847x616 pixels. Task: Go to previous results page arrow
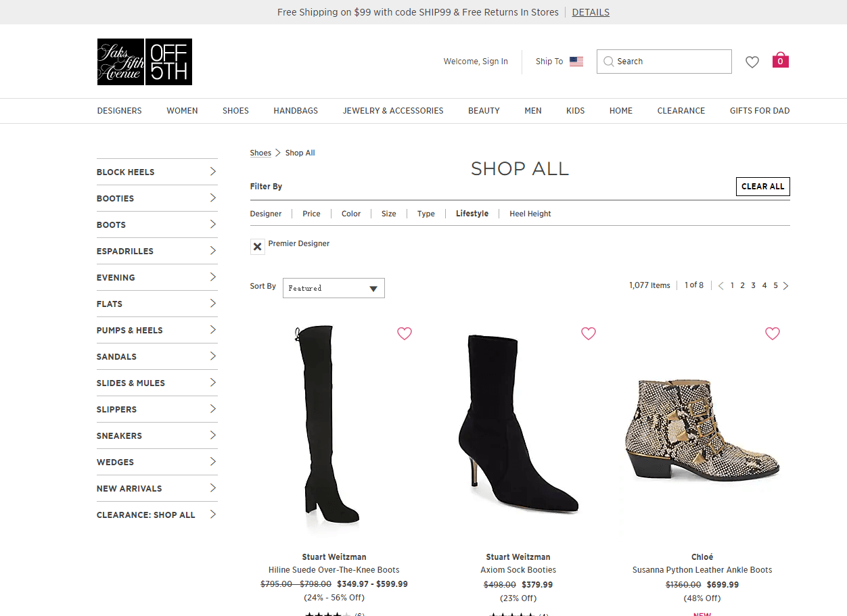tap(720, 285)
